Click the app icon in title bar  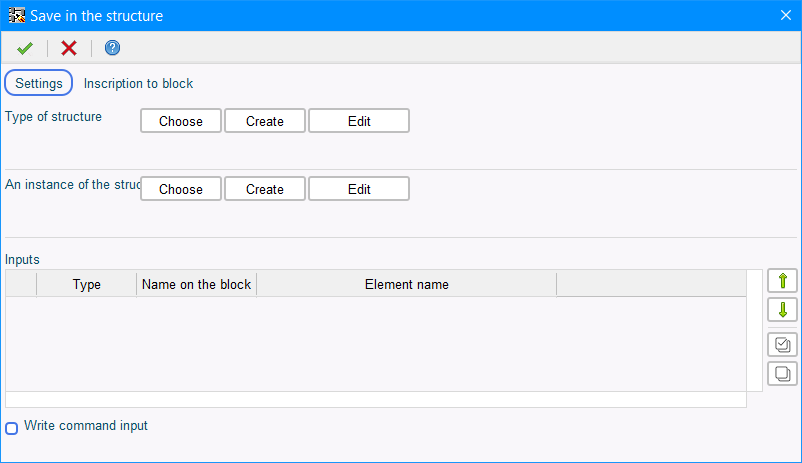17,15
